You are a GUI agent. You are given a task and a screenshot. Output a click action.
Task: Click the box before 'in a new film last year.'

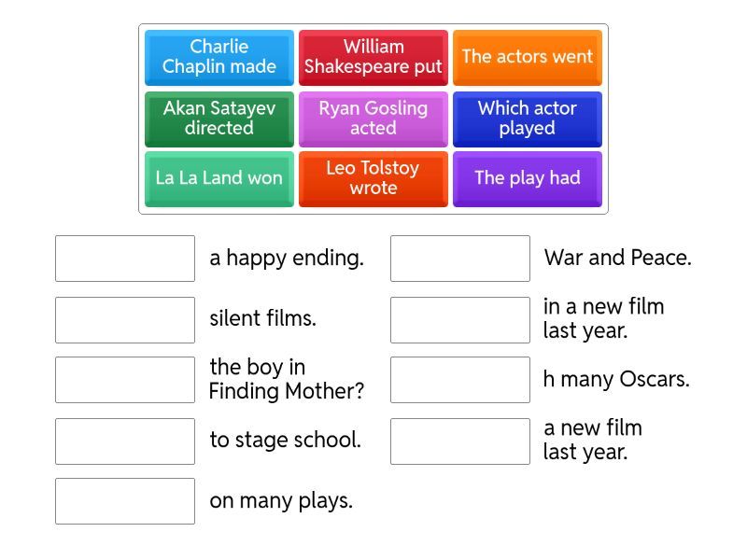click(460, 319)
